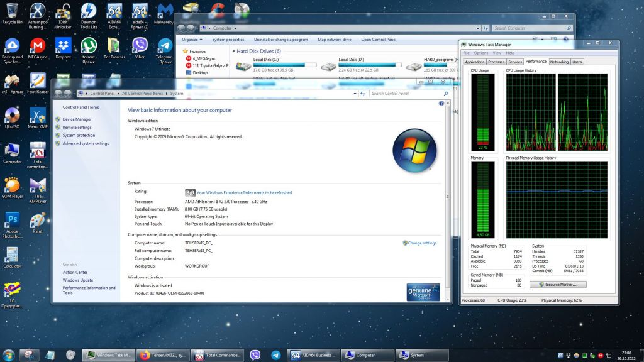
Task: Launch Malwarebytes desktop shortcut
Action: (x=164, y=14)
